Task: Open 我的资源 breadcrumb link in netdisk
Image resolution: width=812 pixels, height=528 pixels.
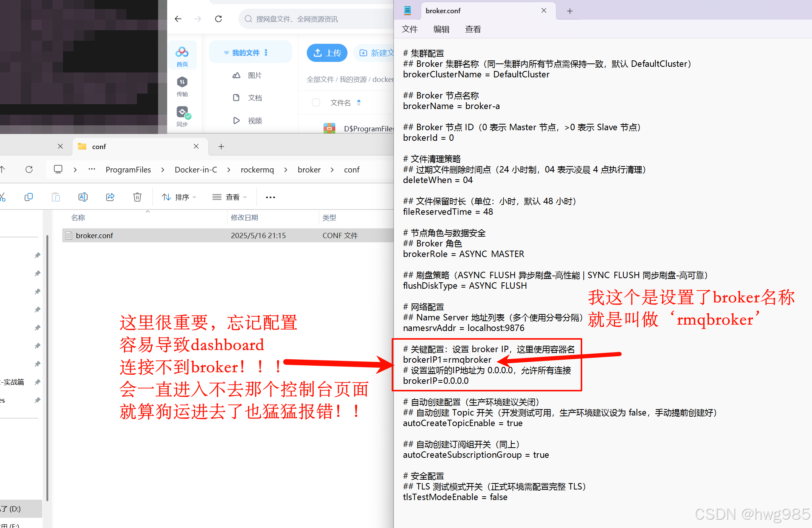Action: [x=353, y=79]
